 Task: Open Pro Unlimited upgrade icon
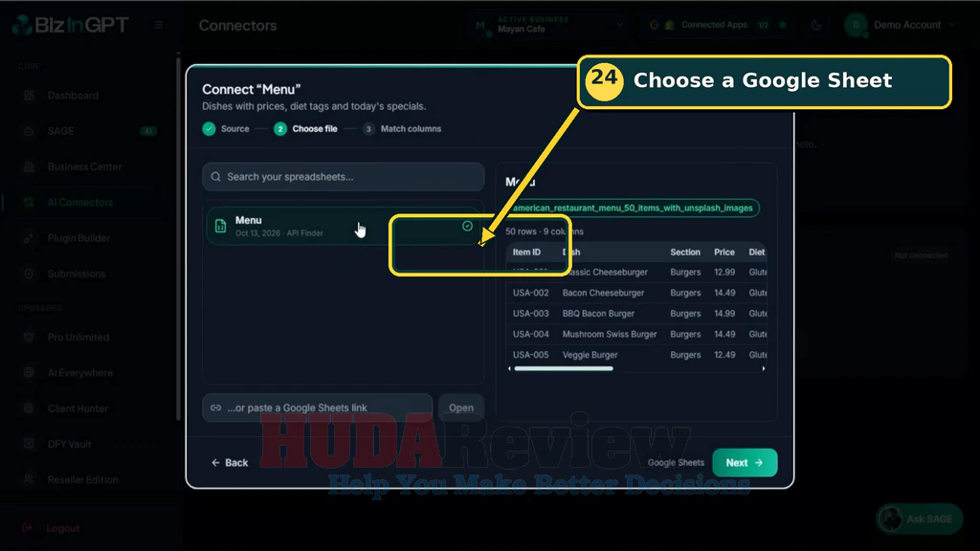[29, 338]
